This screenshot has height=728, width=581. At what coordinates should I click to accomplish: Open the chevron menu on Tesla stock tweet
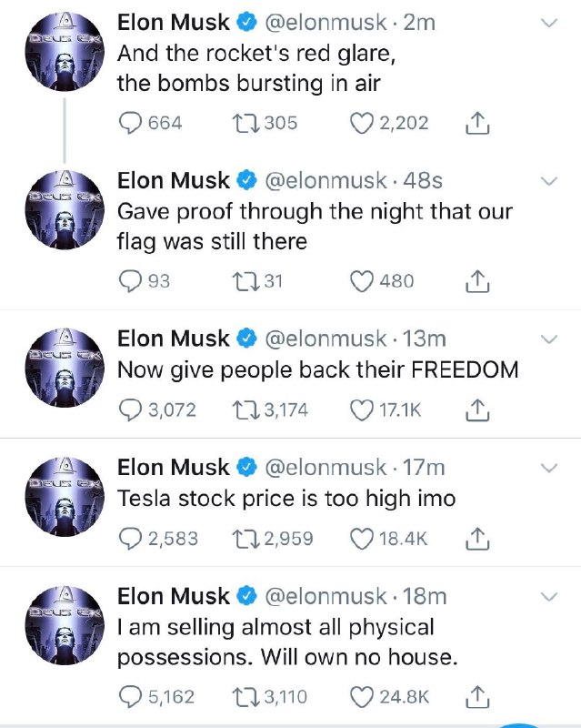click(x=548, y=468)
